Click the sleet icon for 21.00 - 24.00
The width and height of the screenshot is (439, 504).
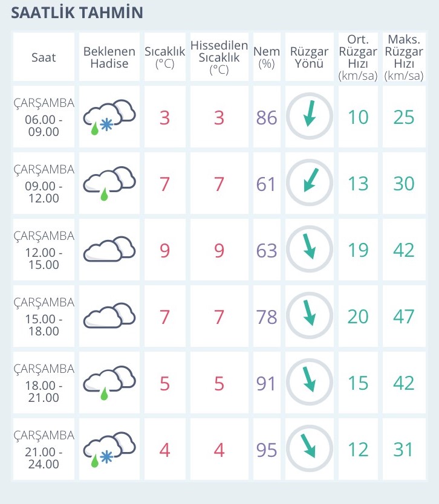pos(109,450)
